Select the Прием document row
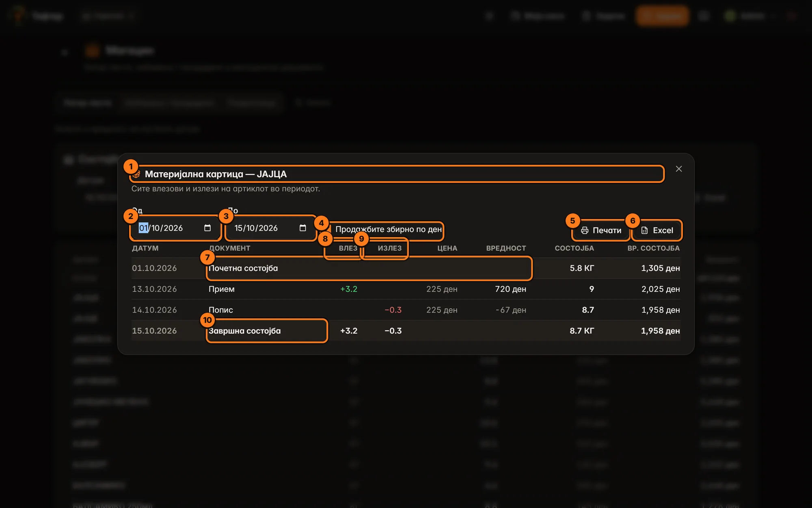The width and height of the screenshot is (812, 508). tap(406, 289)
